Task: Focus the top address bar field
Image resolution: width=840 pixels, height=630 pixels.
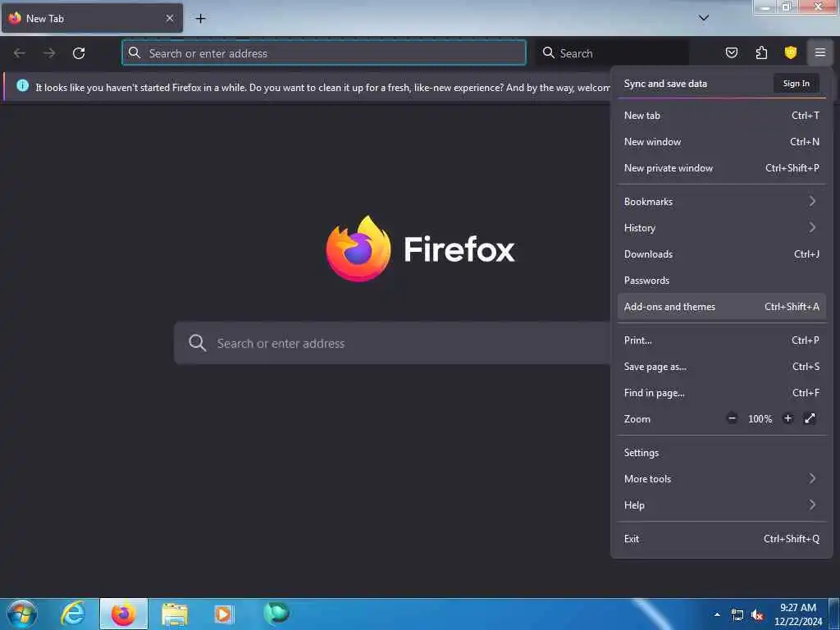Action: pyautogui.click(x=323, y=53)
